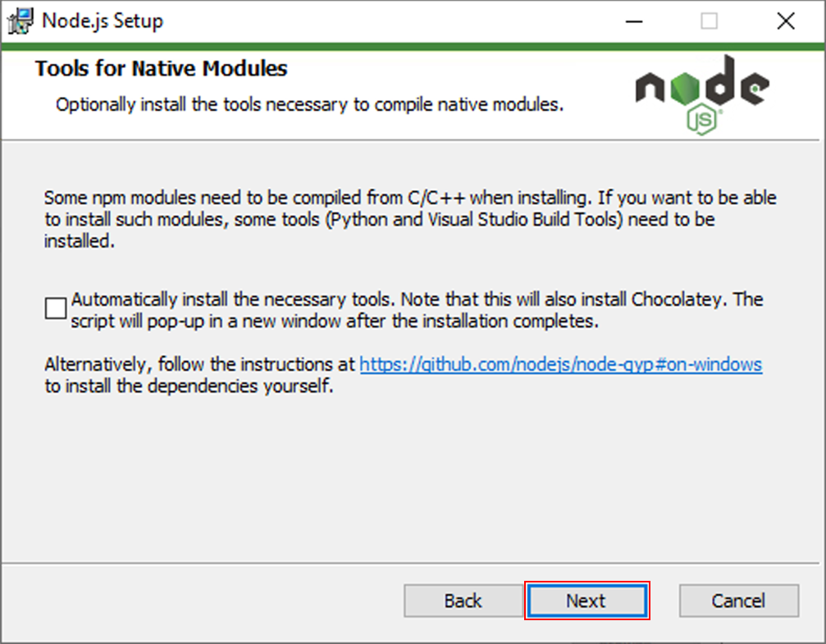This screenshot has width=826, height=644.
Task: Click the "Optionally install the tools" subtitle
Action: click(x=309, y=104)
